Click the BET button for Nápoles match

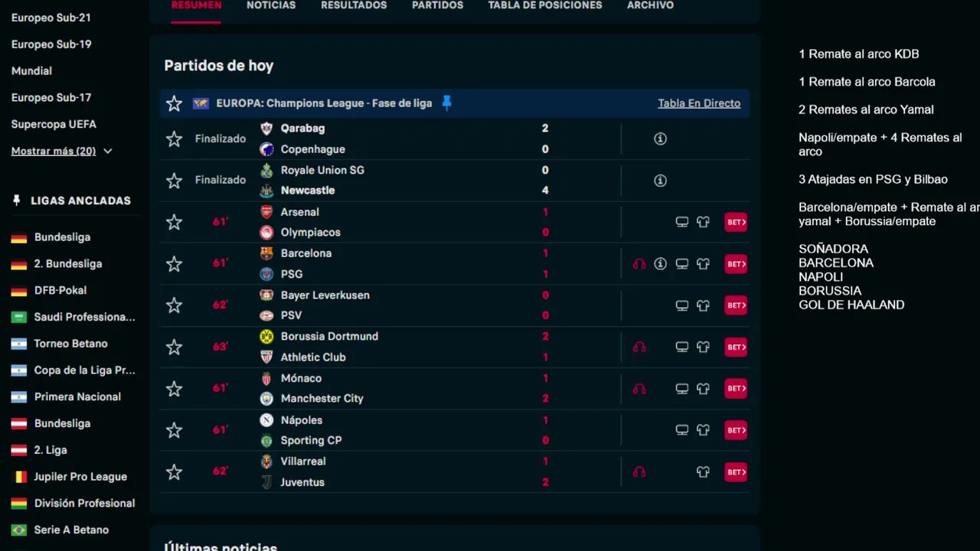pos(735,430)
